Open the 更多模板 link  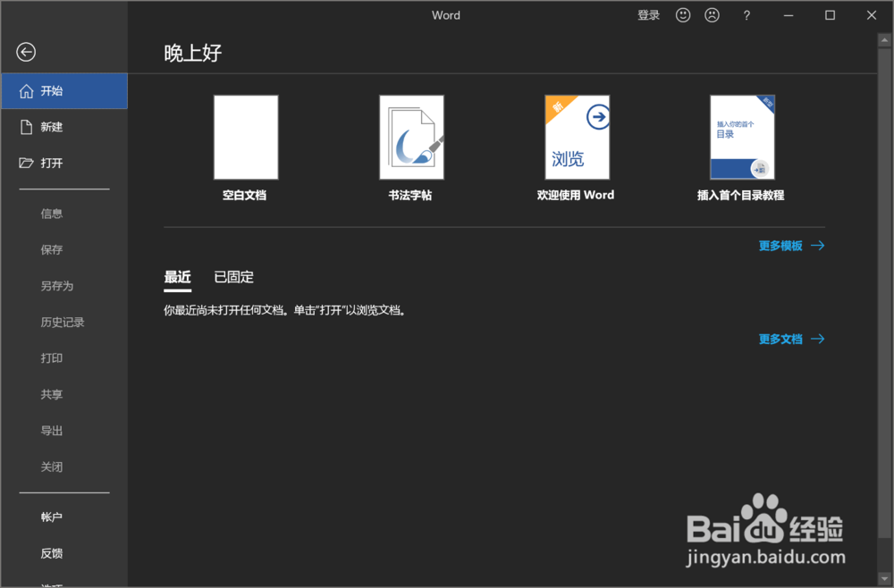pos(780,246)
